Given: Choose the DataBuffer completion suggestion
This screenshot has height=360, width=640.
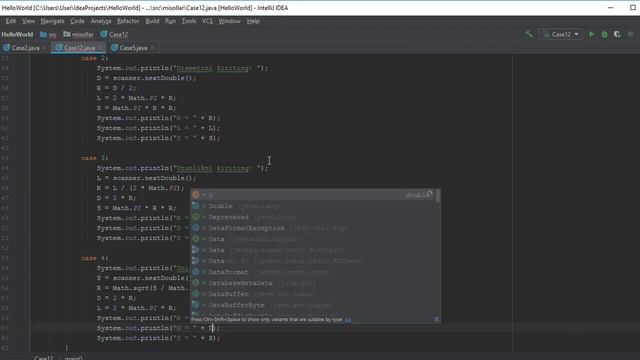Looking at the screenshot, I should pyautogui.click(x=313, y=294).
